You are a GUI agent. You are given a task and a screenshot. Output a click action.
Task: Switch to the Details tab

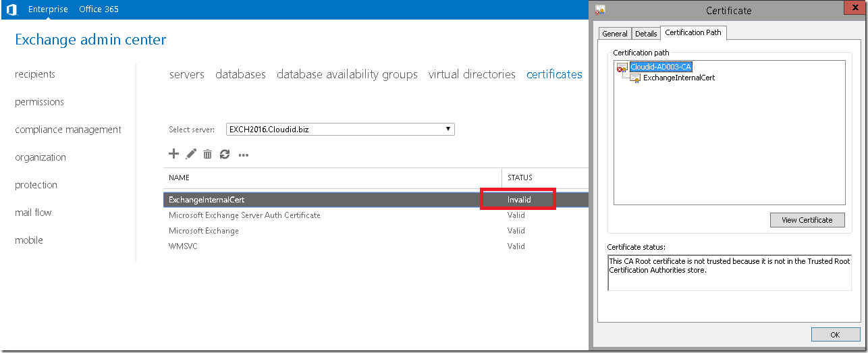point(646,34)
